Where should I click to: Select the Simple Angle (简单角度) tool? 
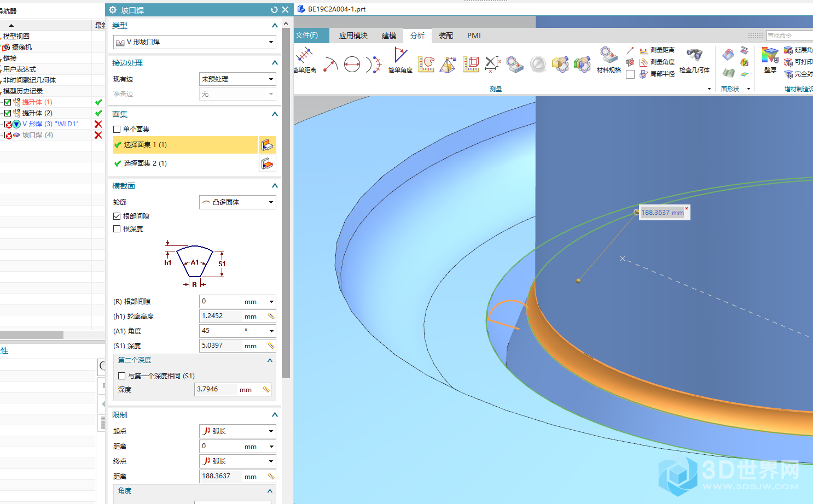[400, 57]
